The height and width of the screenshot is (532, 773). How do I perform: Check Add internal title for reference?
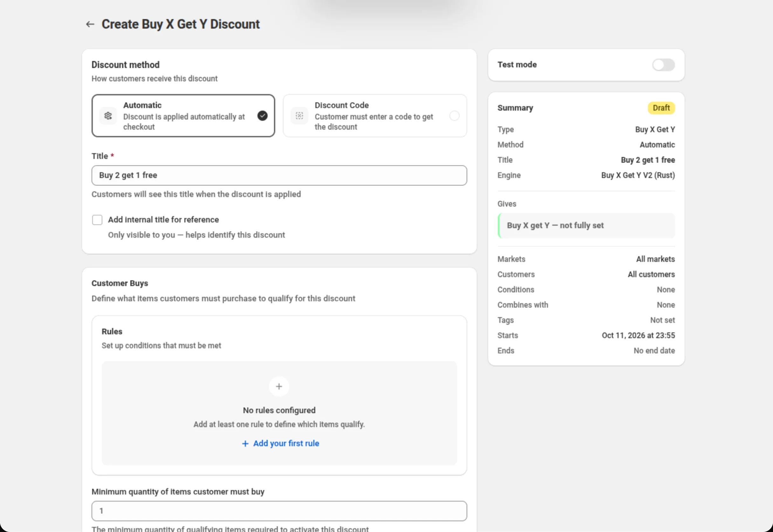tap(97, 220)
